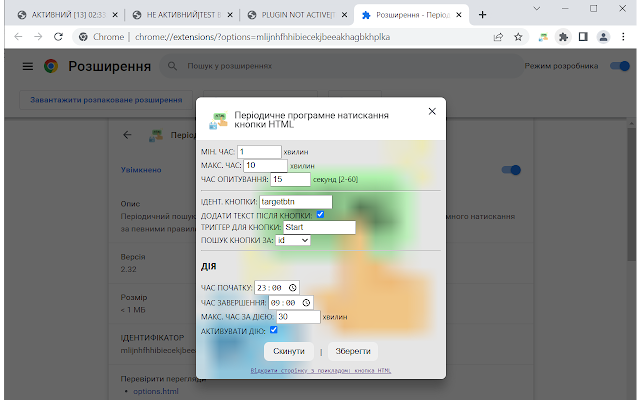Toggle 'Режим розробника' developer mode switch

coord(620,66)
